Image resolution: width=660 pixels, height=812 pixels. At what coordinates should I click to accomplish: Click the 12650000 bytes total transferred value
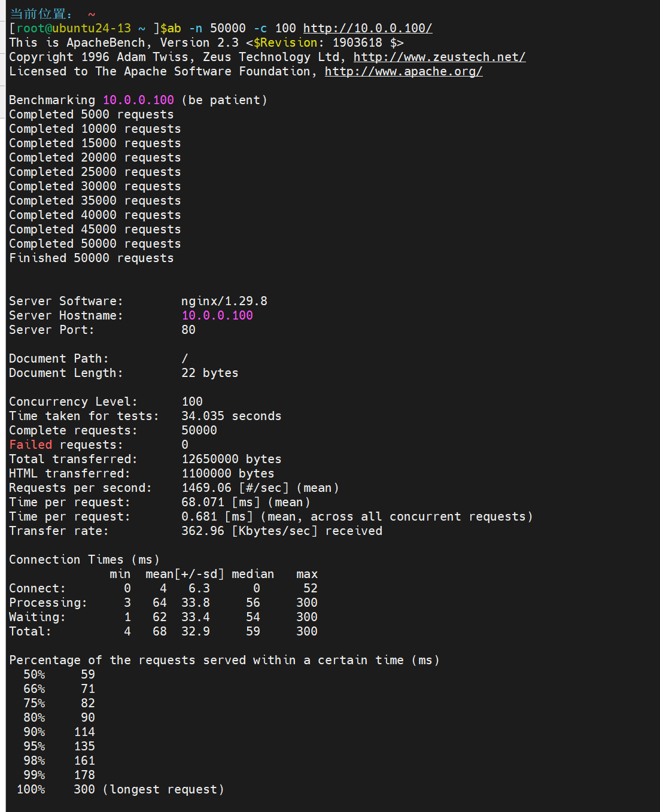tap(232, 459)
